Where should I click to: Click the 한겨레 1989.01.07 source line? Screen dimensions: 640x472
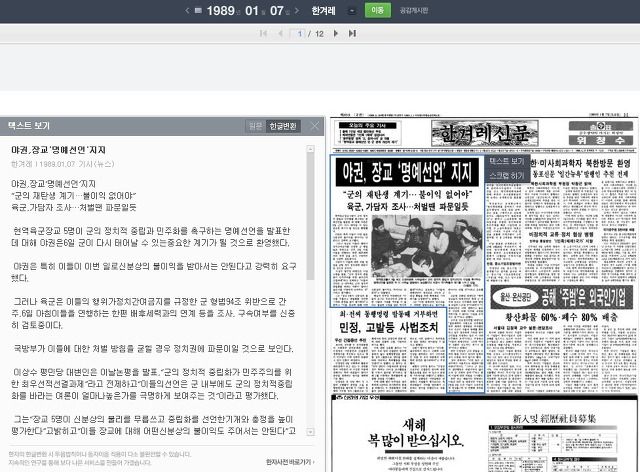(62, 164)
